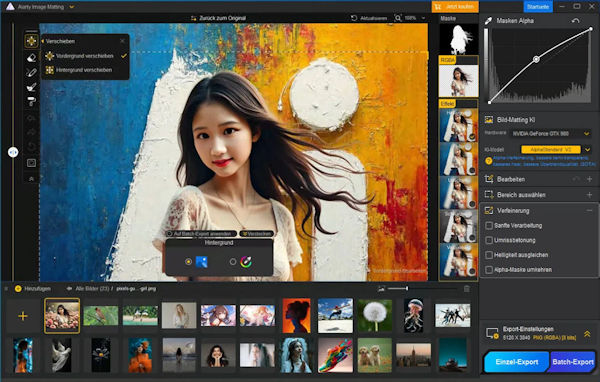
Task: Select the Eraser tool in left toolbar
Action: point(31,57)
